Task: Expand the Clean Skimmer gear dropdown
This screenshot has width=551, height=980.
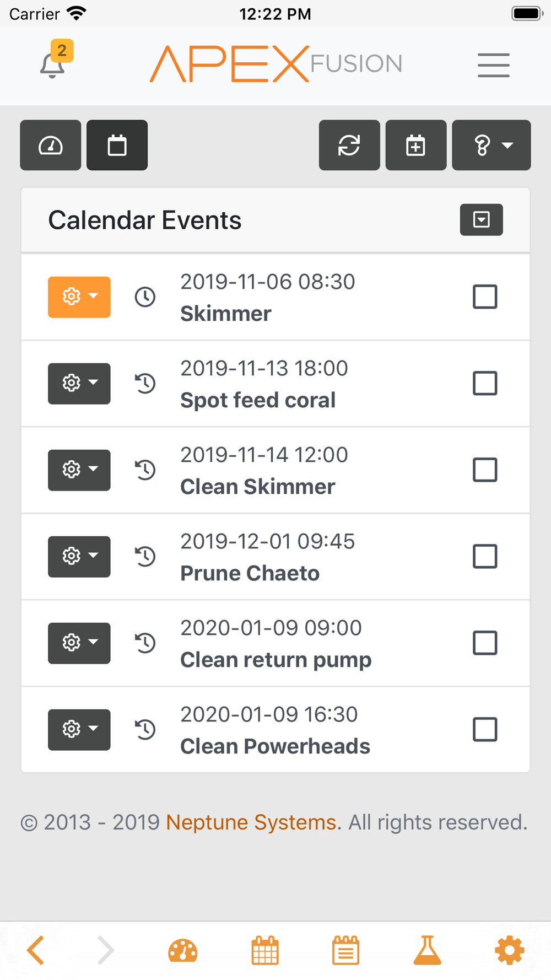Action: 79,470
